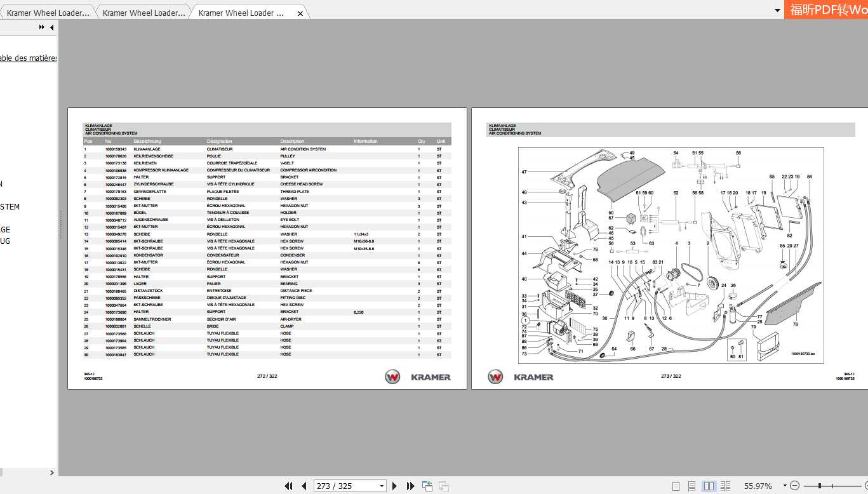Open the tab list dropdown arrow
Image resolution: width=868 pixels, height=494 pixels.
click(x=777, y=10)
